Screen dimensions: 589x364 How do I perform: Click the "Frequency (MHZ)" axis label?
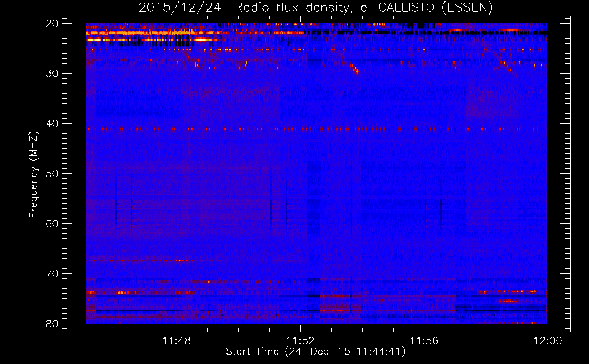(33, 175)
